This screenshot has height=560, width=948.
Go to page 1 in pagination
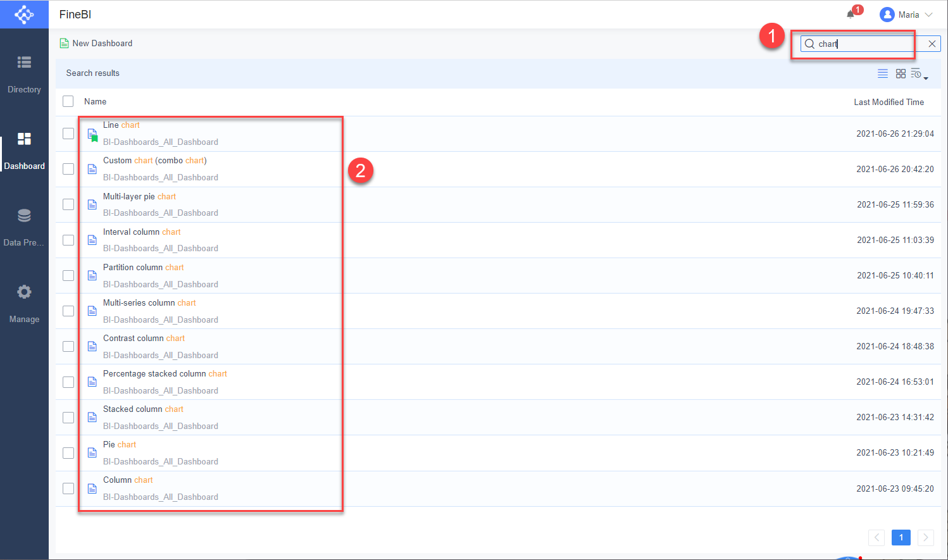(x=901, y=537)
